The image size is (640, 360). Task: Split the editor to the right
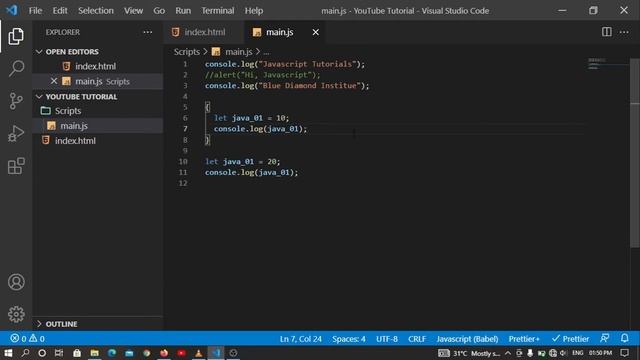(607, 32)
